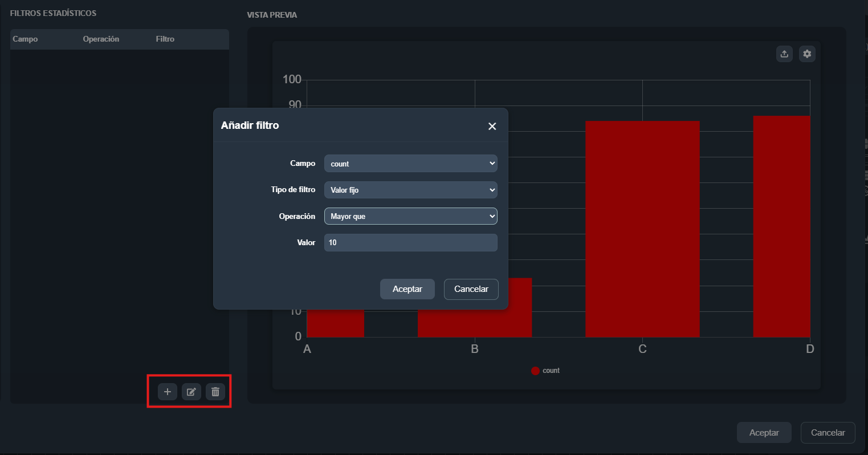
Task: Click the bottom-right Cancelar button of the page
Action: [x=828, y=433]
